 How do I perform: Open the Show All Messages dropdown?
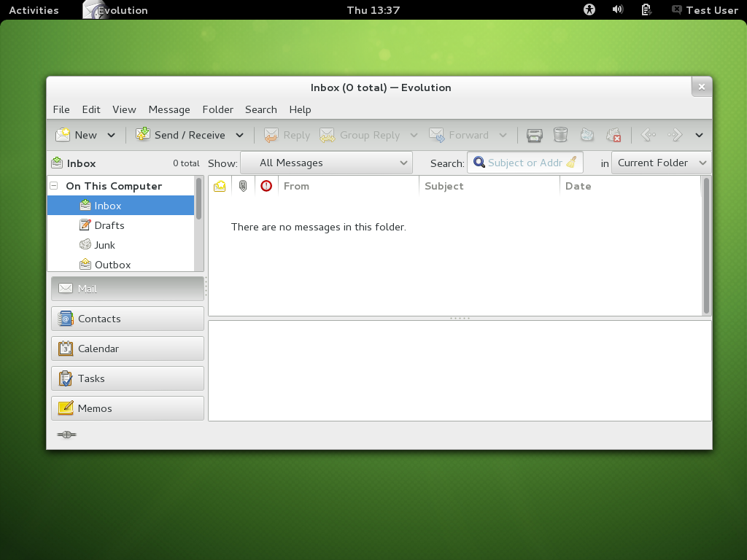click(x=326, y=163)
